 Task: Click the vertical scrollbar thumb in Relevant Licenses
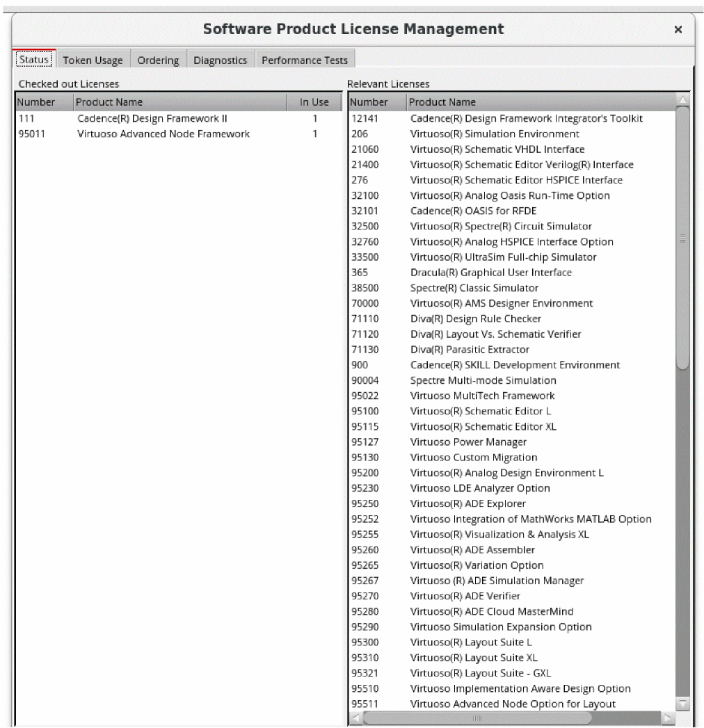(x=682, y=236)
